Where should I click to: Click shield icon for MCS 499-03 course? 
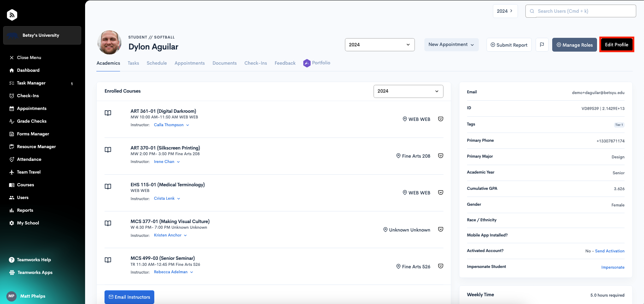tap(441, 266)
